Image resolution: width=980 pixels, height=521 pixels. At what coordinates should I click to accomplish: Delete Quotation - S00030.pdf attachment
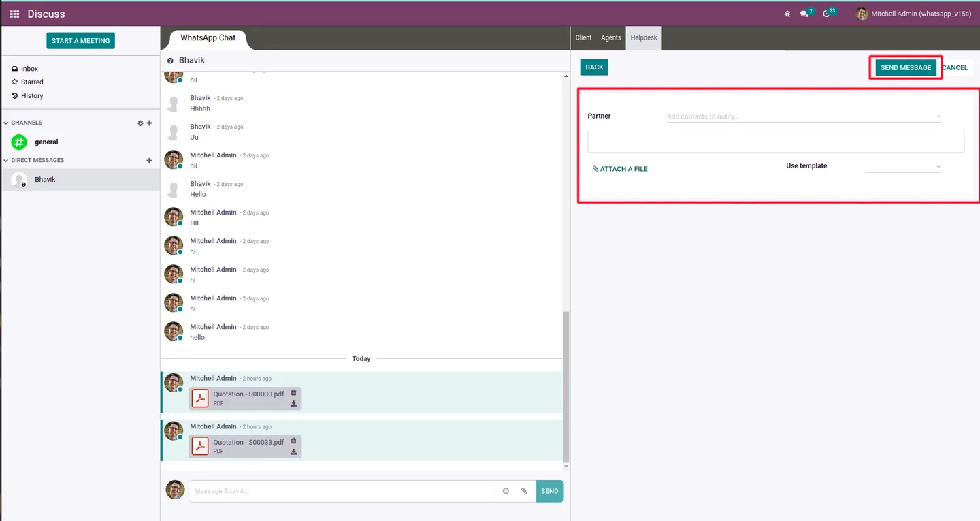coord(294,392)
